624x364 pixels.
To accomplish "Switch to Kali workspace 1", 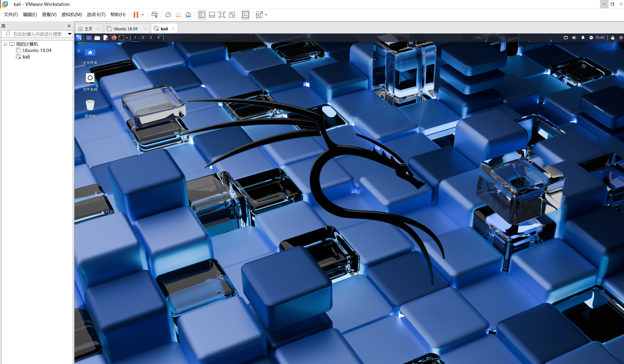I will click(x=135, y=38).
